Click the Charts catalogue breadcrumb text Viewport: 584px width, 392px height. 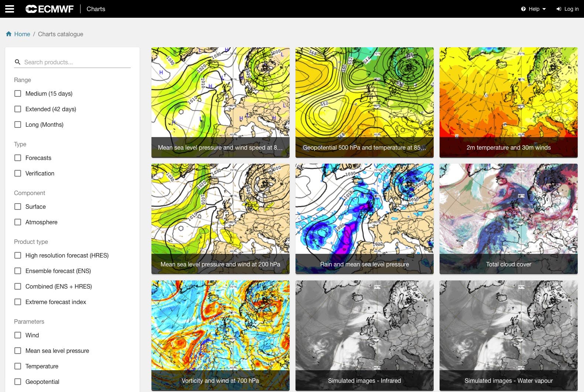tap(61, 34)
